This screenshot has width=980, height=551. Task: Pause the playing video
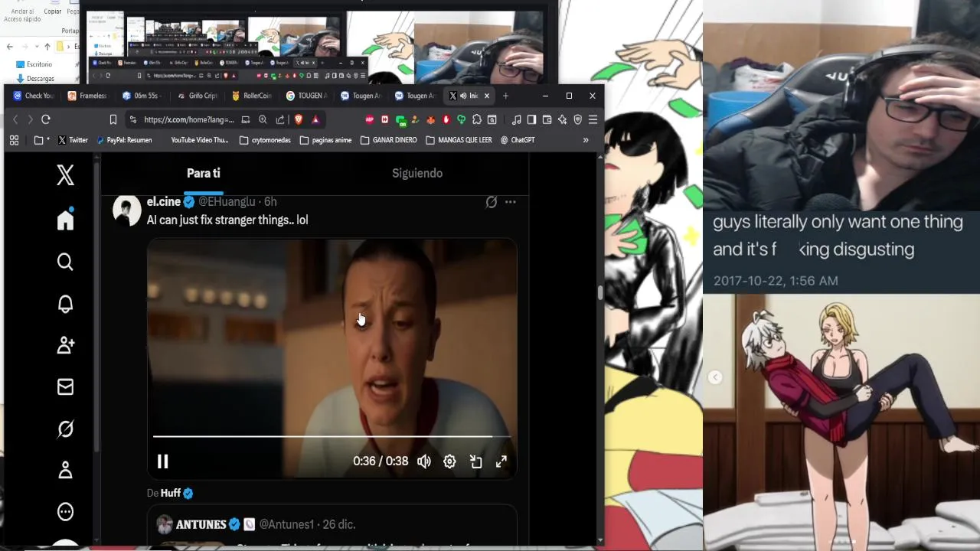(x=162, y=461)
